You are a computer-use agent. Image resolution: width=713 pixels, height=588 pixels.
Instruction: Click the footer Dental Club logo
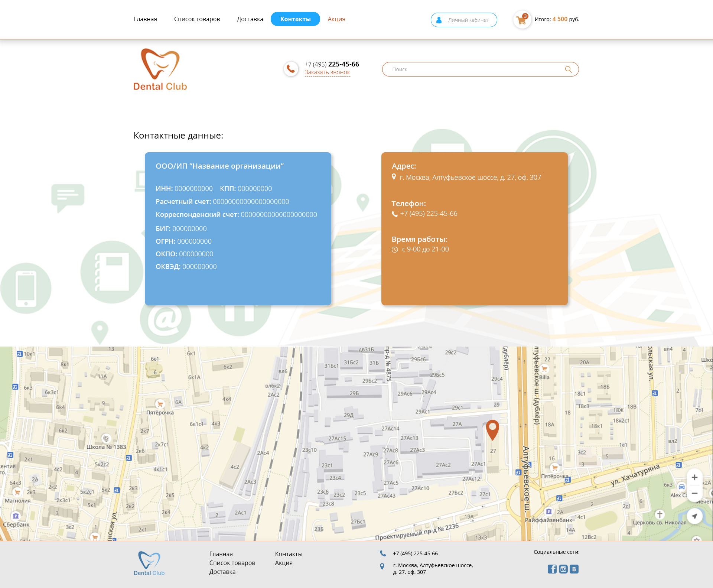point(149,563)
